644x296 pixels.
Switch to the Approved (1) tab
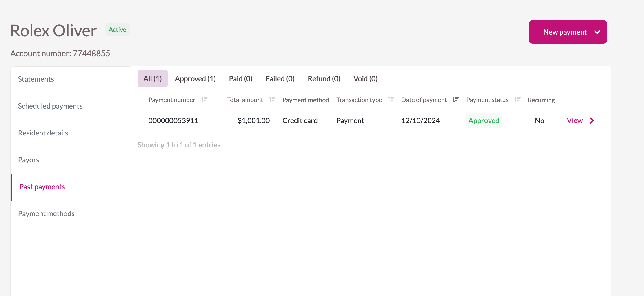(195, 79)
